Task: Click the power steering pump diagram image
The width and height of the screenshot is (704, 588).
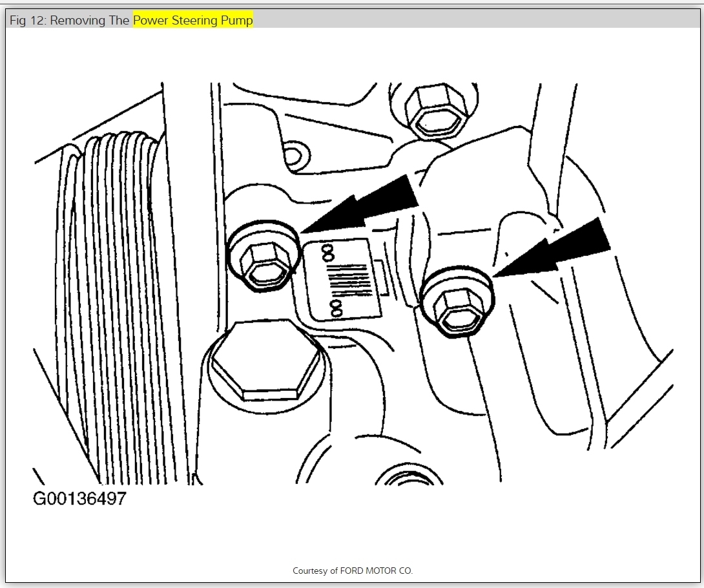Action: tap(353, 294)
